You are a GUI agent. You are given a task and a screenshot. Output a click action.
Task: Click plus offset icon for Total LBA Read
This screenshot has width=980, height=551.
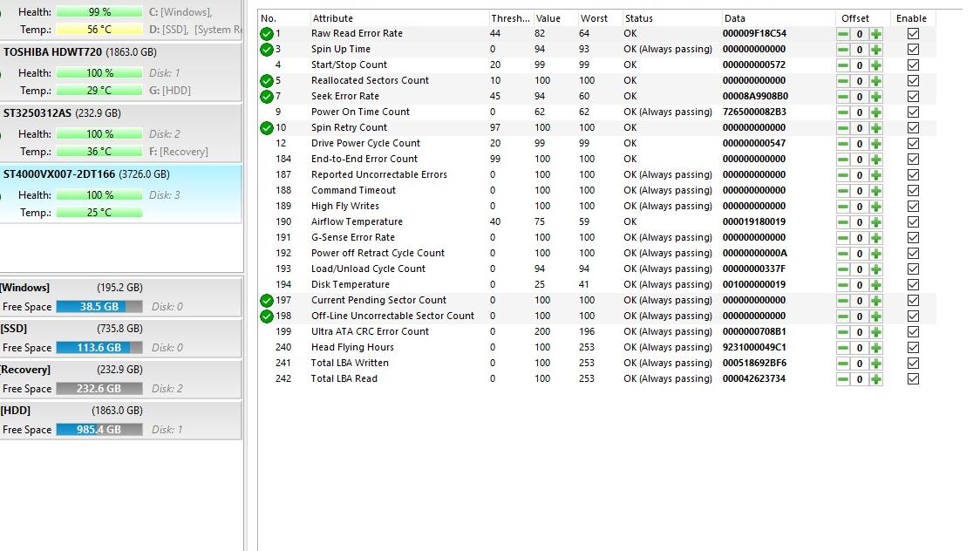875,379
